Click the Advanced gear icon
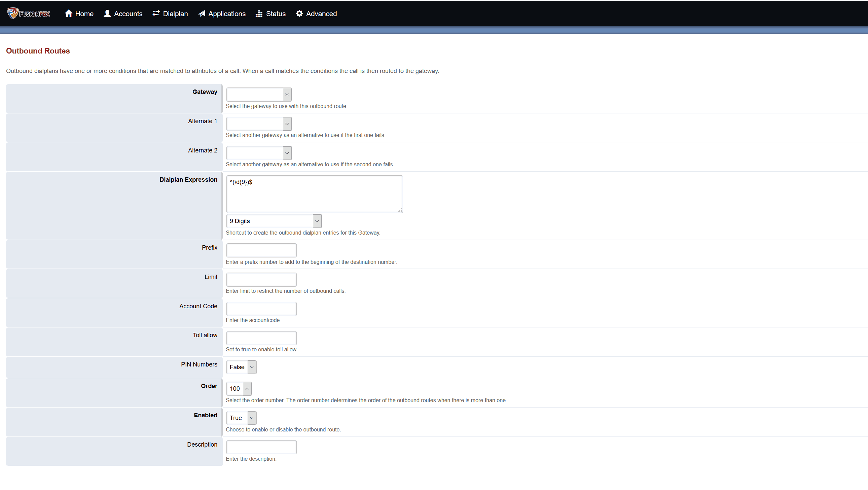Image resolution: width=868 pixels, height=490 pixels. [x=299, y=13]
